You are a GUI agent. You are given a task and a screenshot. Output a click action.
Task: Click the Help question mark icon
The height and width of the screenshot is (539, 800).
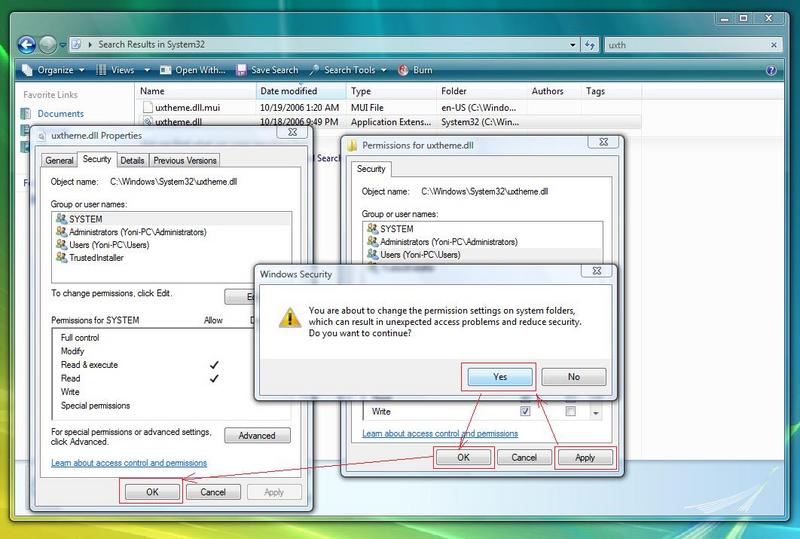pos(771,70)
